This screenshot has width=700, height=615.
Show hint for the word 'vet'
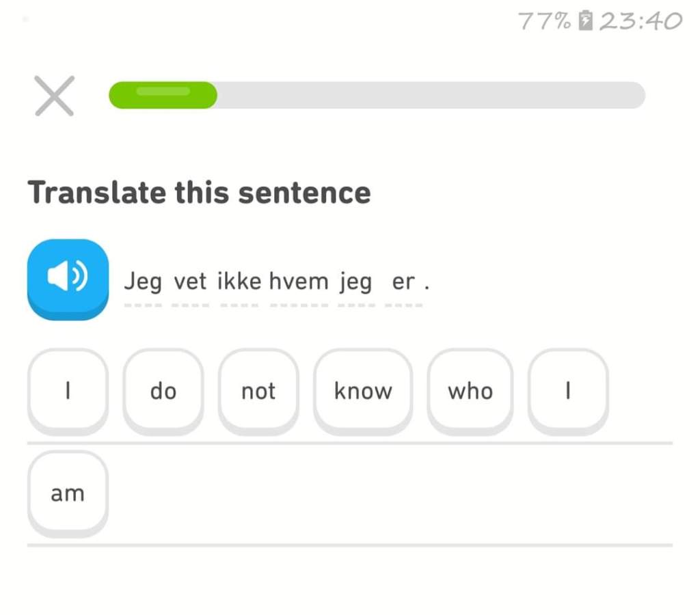[190, 282]
